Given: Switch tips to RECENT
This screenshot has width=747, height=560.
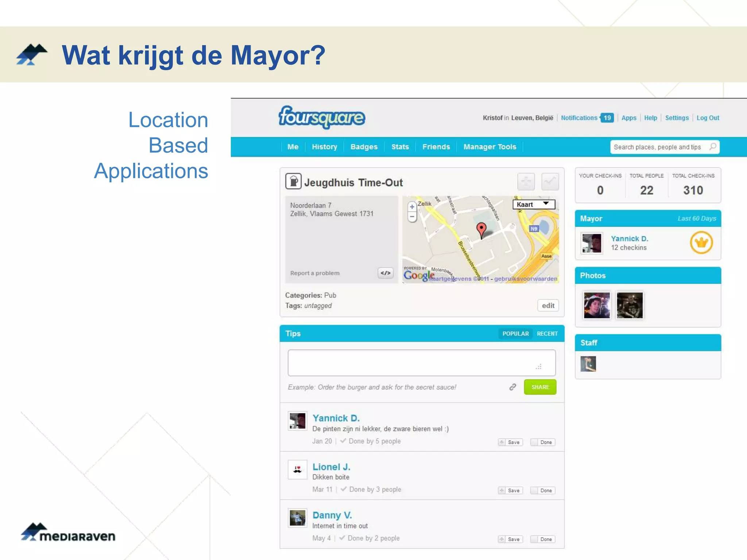Looking at the screenshot, I should pyautogui.click(x=547, y=334).
